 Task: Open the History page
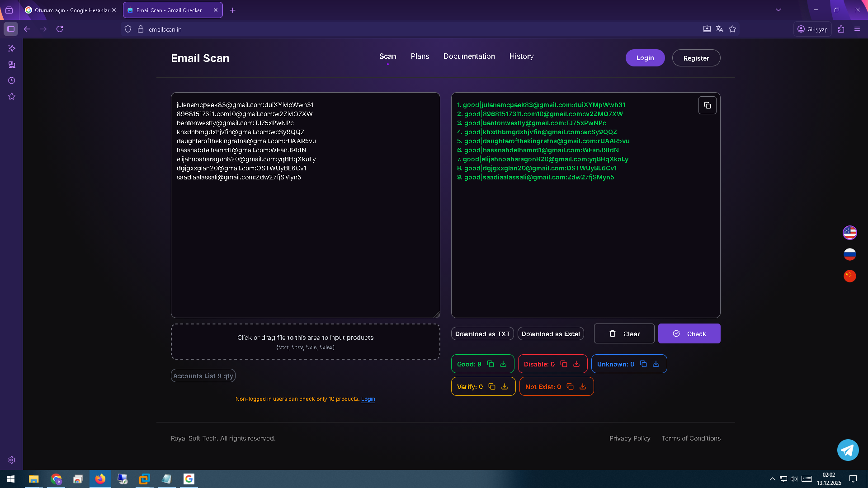pyautogui.click(x=522, y=56)
